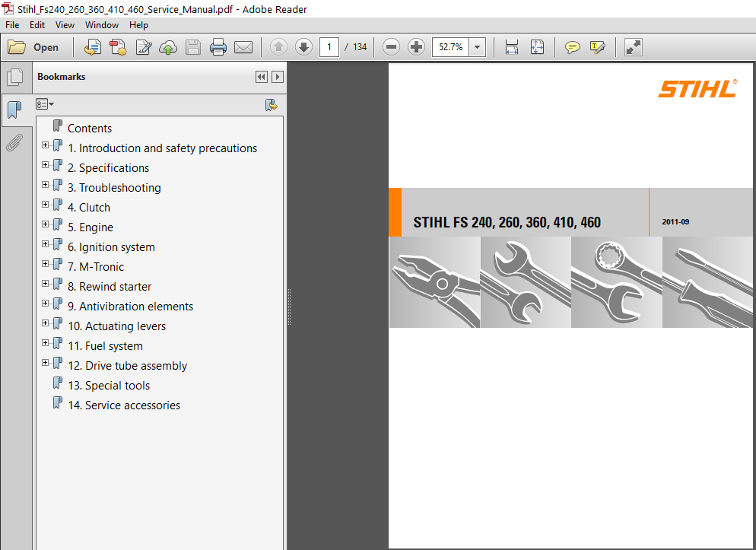Expand the 2. Specifications bookmark
This screenshot has height=550, width=756.
click(45, 164)
